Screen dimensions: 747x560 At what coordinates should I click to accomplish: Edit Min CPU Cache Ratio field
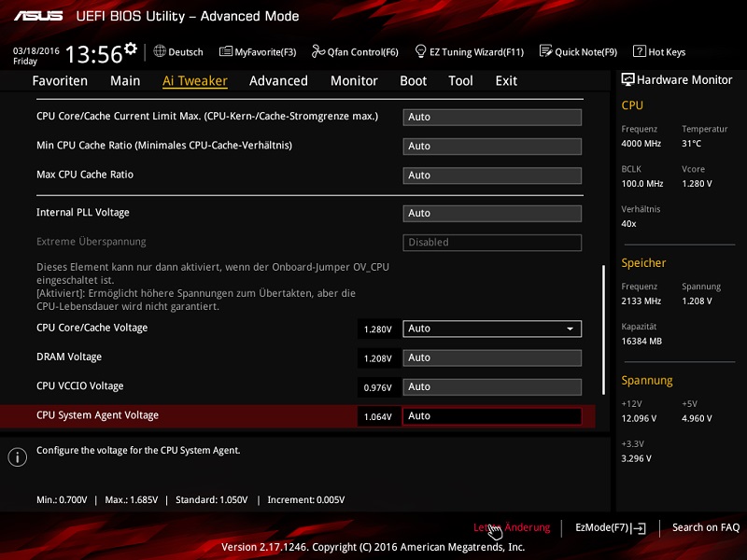click(492, 147)
